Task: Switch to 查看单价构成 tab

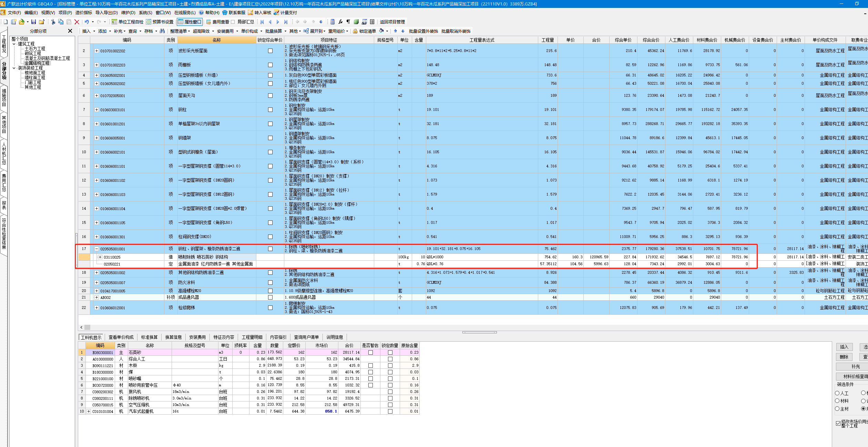Action: [121, 337]
